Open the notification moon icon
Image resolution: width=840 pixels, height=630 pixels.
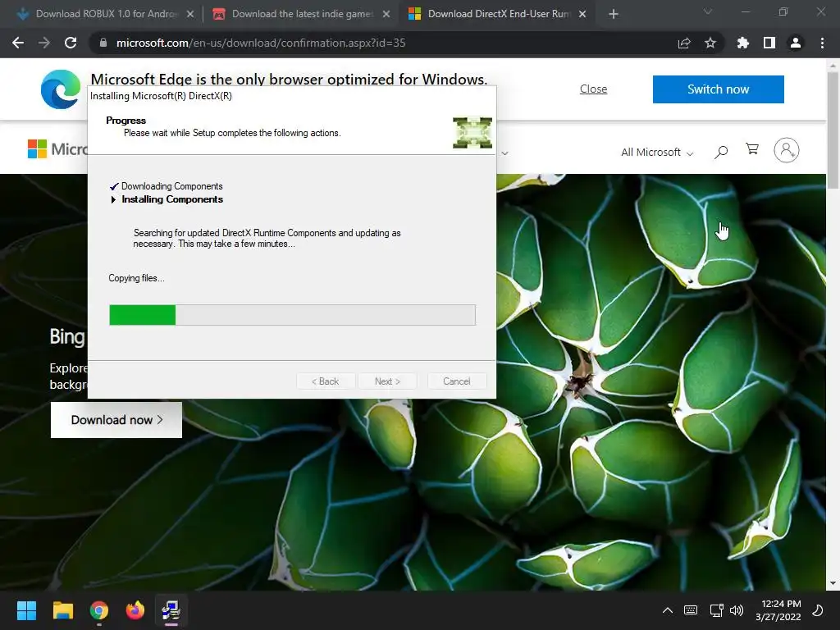tap(818, 610)
